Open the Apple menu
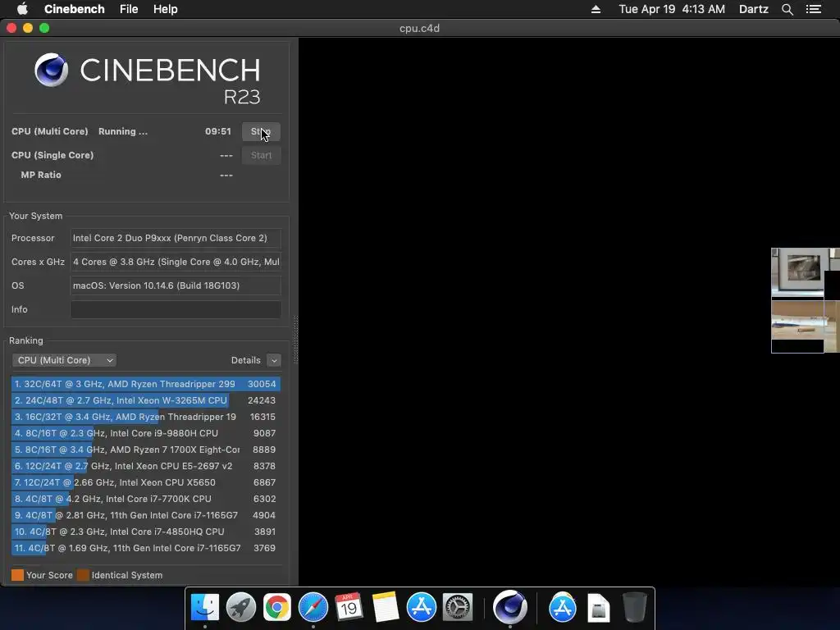Viewport: 840px width, 630px height. 22,9
